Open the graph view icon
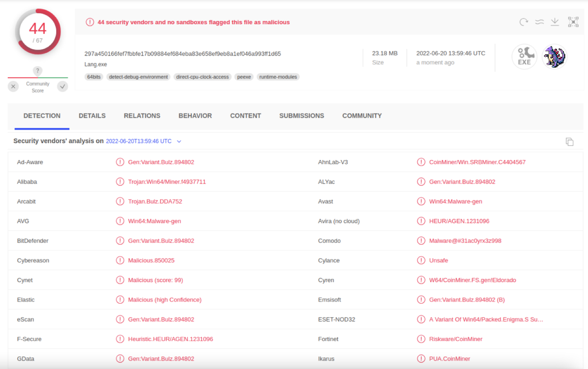588x369 pixels. click(573, 22)
